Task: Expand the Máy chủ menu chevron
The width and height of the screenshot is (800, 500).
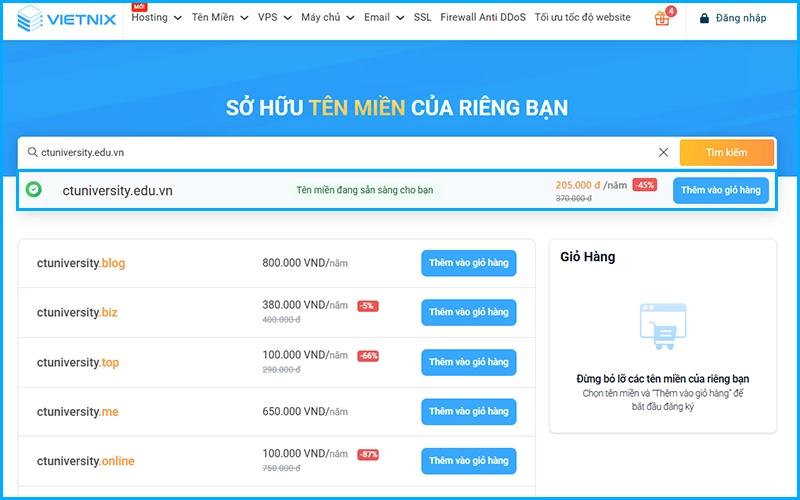Action: (351, 18)
